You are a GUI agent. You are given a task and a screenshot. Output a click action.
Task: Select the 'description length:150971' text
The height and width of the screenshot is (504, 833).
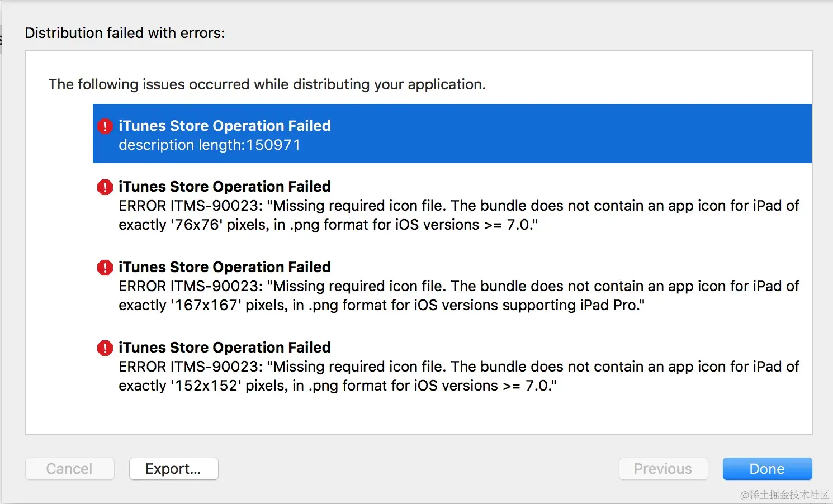point(209,145)
